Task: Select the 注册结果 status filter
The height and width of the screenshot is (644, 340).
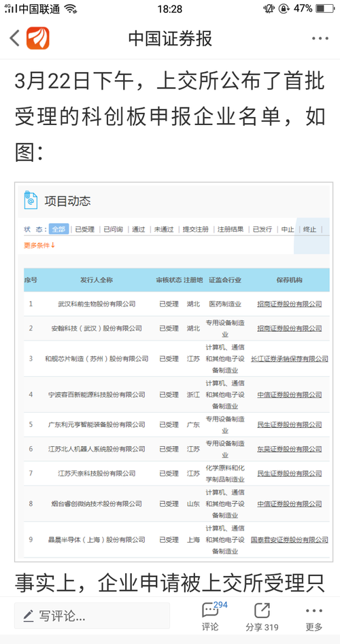Action: click(x=231, y=230)
